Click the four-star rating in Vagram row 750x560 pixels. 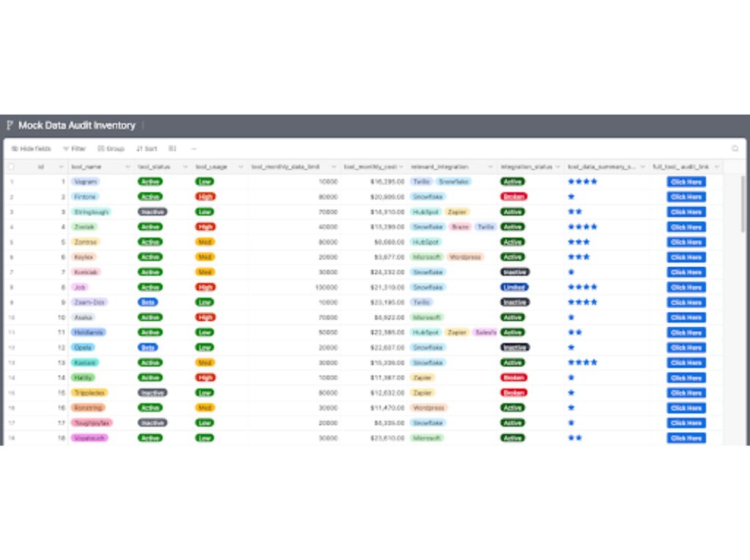(582, 182)
